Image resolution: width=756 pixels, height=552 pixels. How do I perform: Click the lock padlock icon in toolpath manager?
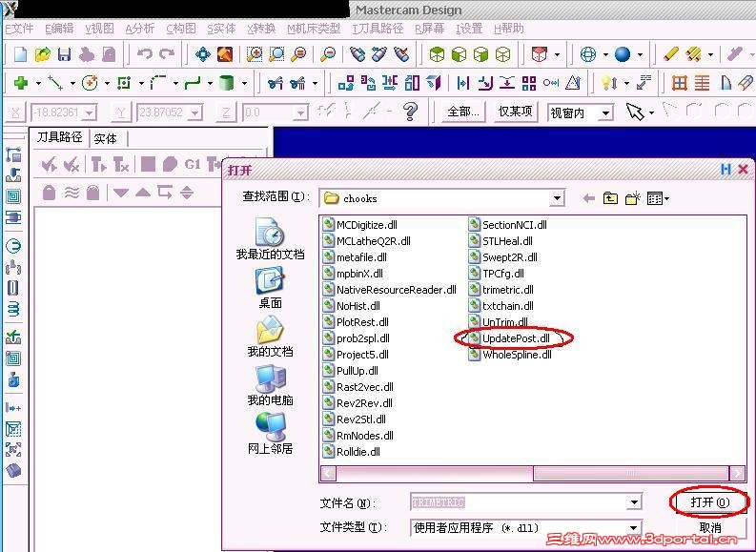tap(49, 193)
